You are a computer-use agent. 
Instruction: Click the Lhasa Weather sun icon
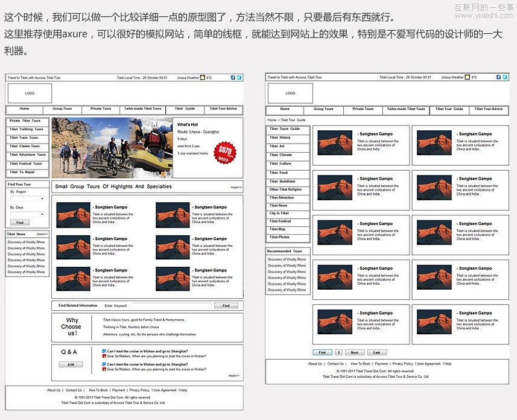point(202,77)
